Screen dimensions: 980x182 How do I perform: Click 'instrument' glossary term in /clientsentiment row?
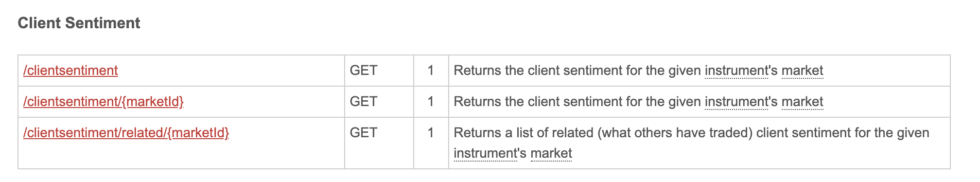coord(736,71)
